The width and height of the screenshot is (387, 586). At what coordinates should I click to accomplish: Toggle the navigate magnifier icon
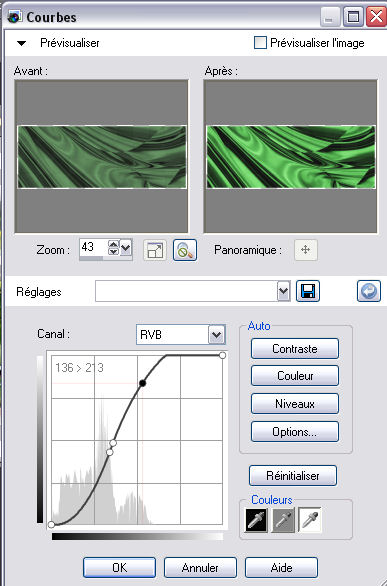point(185,250)
